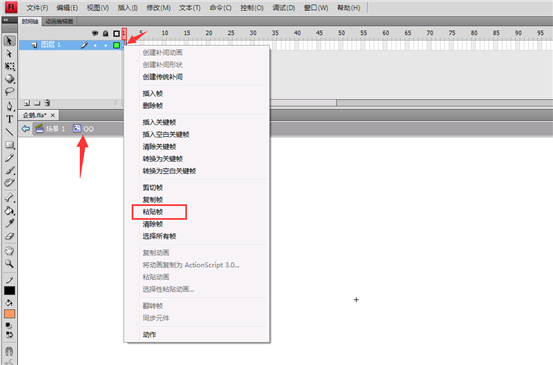Select the Eraser tool
This screenshot has width=553, height=365.
click(x=9, y=236)
